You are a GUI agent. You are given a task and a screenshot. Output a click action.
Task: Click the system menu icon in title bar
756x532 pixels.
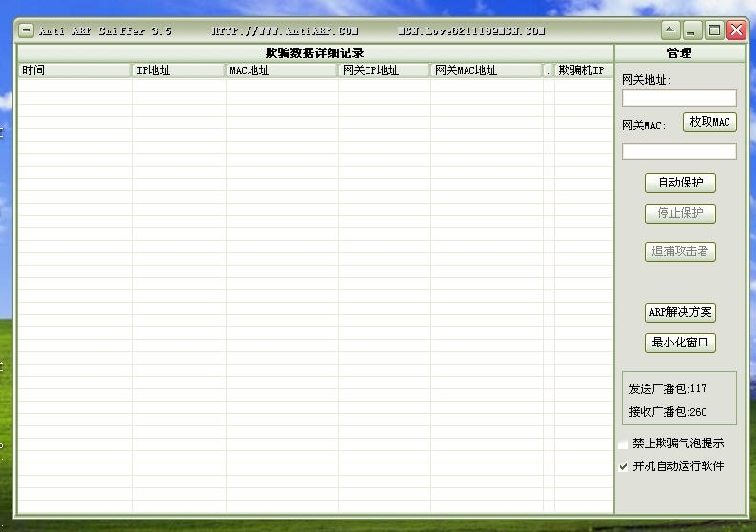point(27,30)
